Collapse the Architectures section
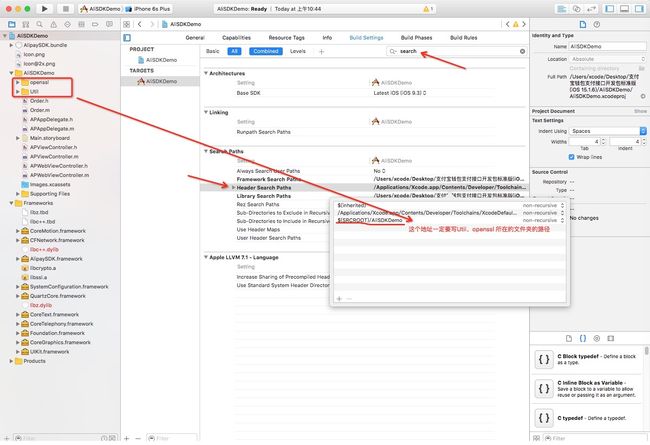 click(206, 73)
